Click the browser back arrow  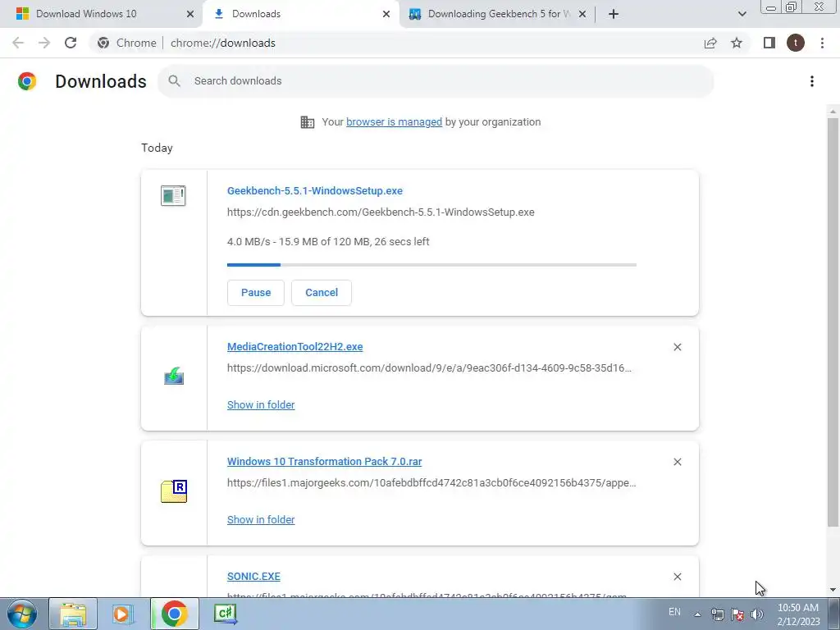[x=18, y=43]
